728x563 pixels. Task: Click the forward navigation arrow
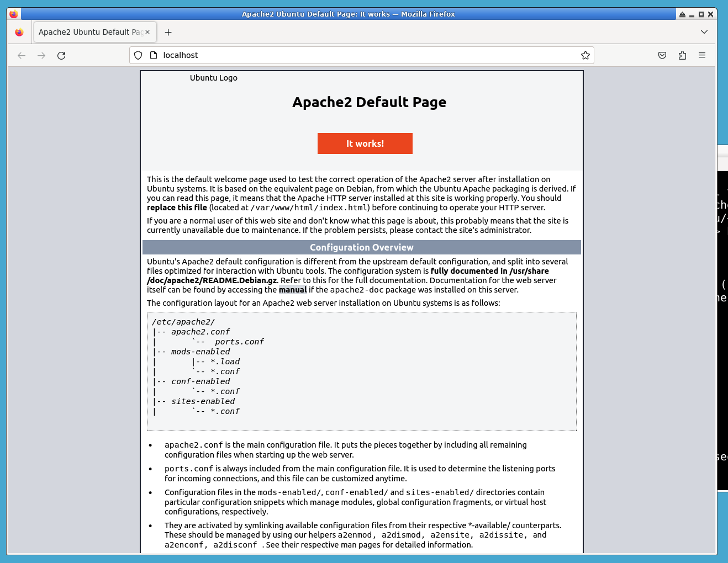pos(41,55)
